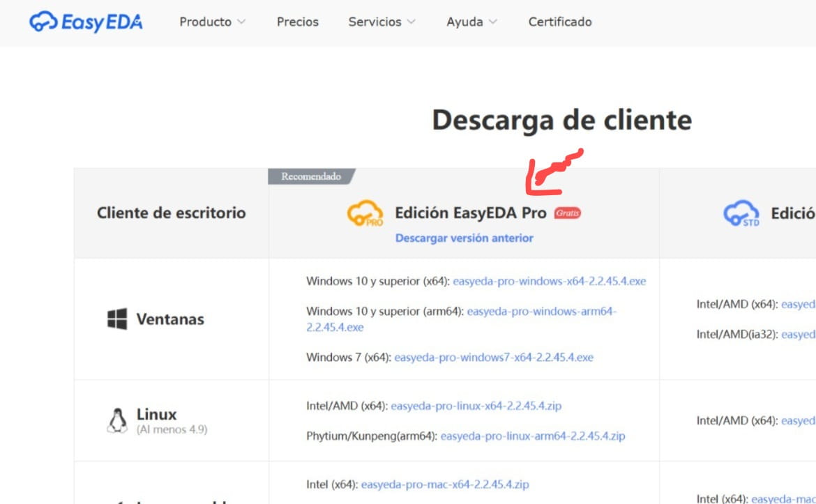816x504 pixels.
Task: Click the Linux penguin icon
Action: coord(117,420)
